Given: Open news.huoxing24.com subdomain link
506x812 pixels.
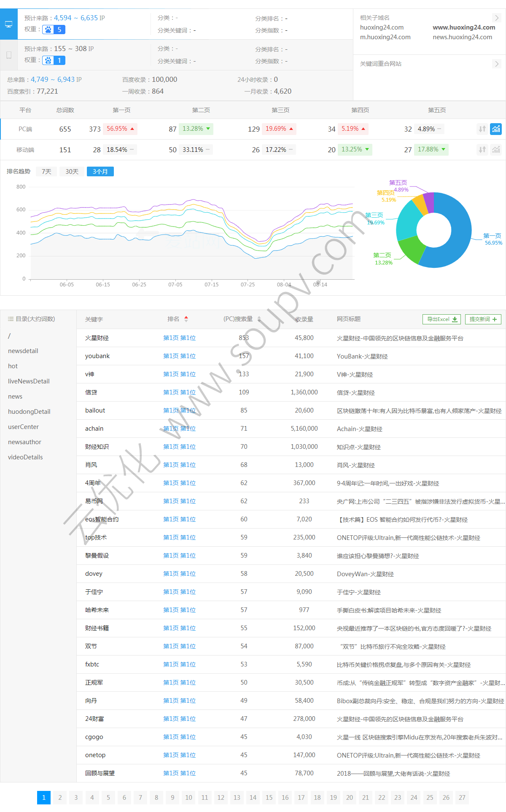Looking at the screenshot, I should tap(463, 37).
